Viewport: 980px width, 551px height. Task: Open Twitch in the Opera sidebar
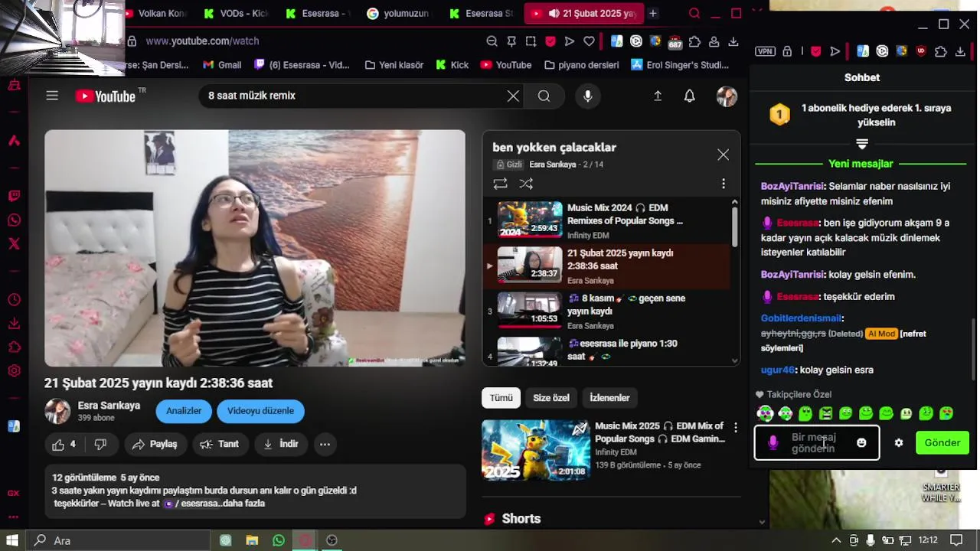click(14, 196)
